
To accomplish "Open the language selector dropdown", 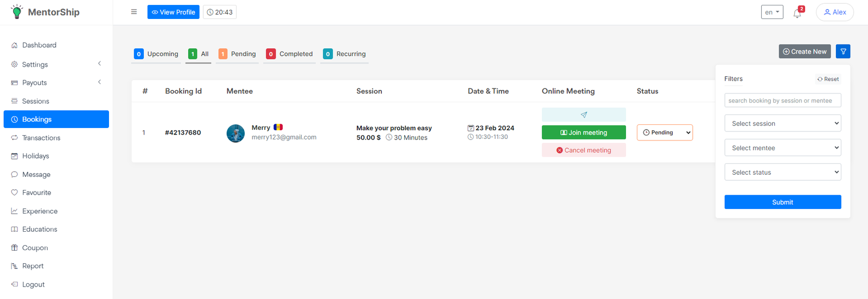I will pos(771,12).
